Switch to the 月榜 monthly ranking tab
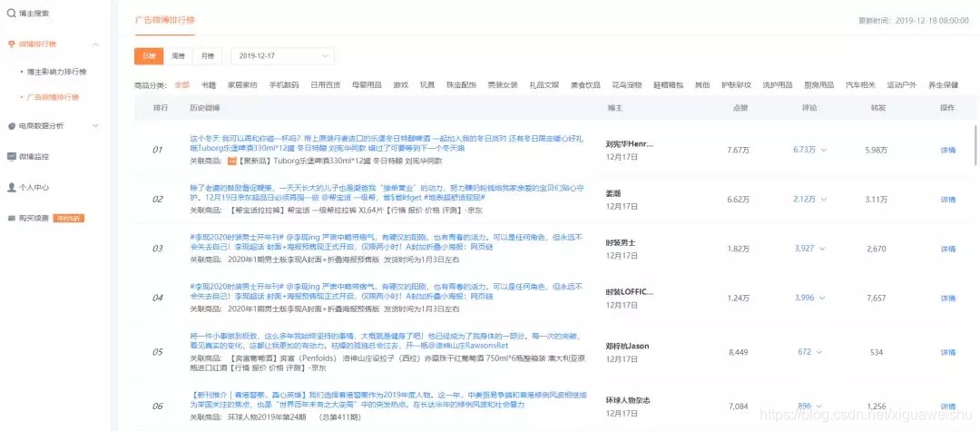 click(x=208, y=55)
